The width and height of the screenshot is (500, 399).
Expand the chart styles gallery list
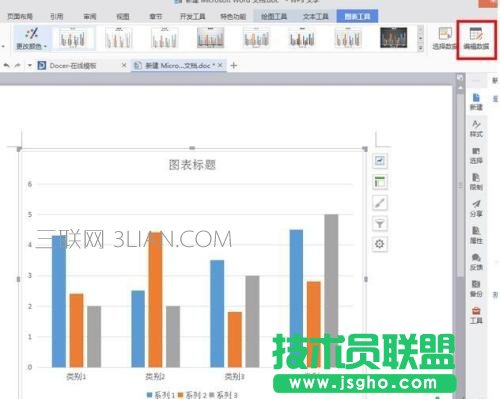(x=420, y=48)
